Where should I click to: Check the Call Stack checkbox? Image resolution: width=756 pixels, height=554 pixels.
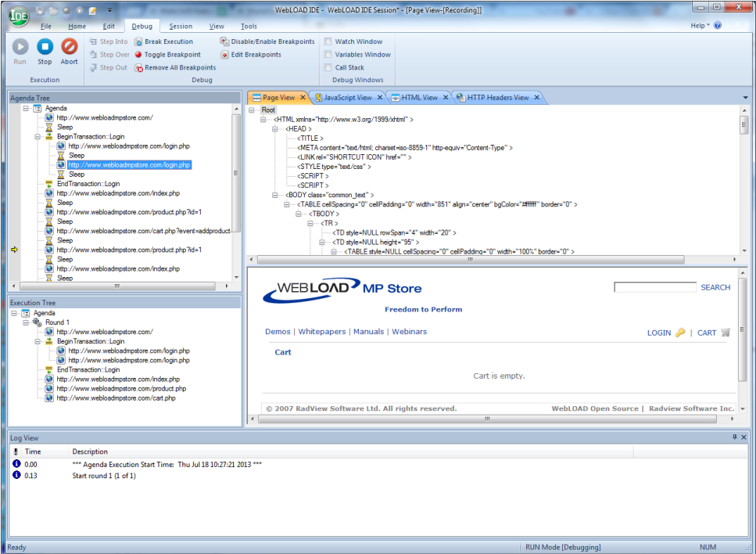coord(329,67)
